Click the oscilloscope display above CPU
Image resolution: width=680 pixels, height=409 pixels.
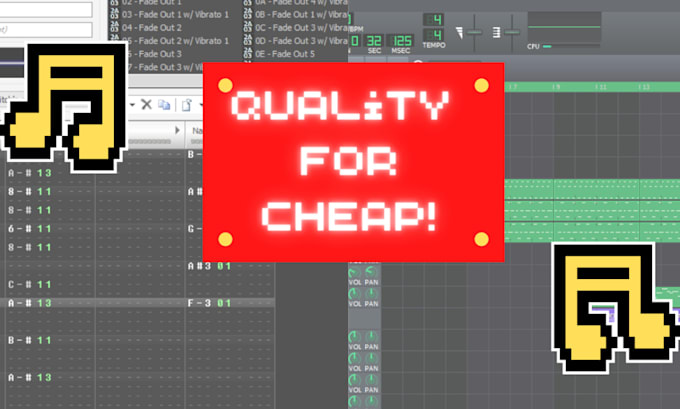pos(564,26)
